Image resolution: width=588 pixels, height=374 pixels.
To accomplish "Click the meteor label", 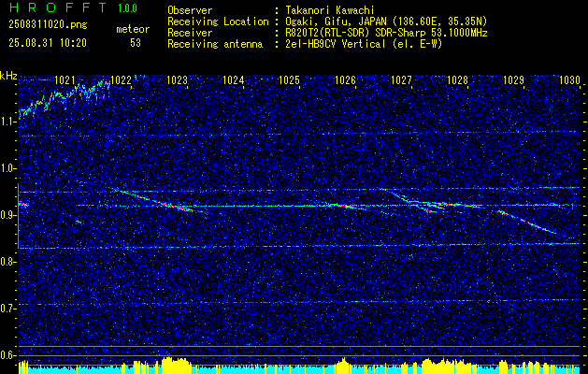I will [133, 29].
